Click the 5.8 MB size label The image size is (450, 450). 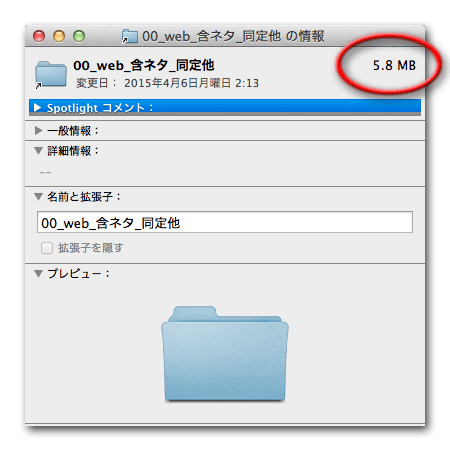tap(394, 65)
